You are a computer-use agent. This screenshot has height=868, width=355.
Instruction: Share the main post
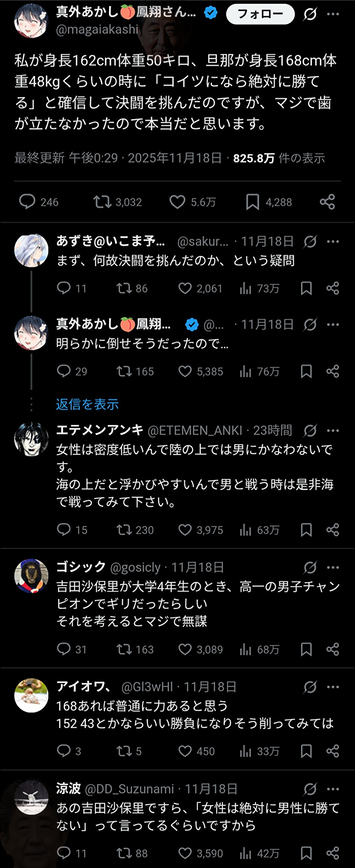327,202
